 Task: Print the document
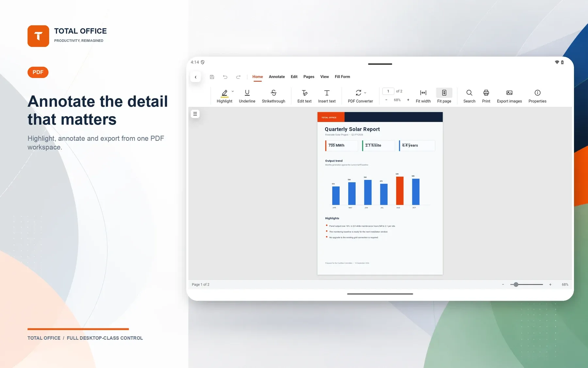point(486,96)
